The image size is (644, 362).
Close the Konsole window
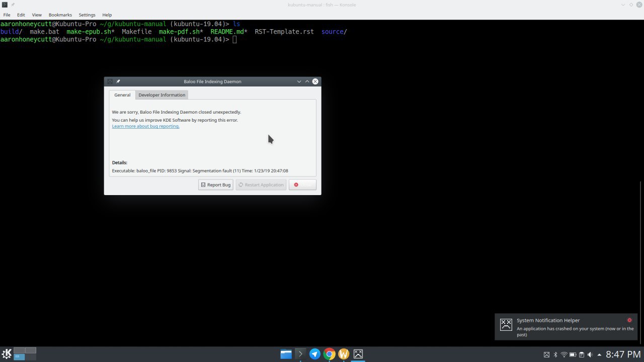(x=638, y=5)
